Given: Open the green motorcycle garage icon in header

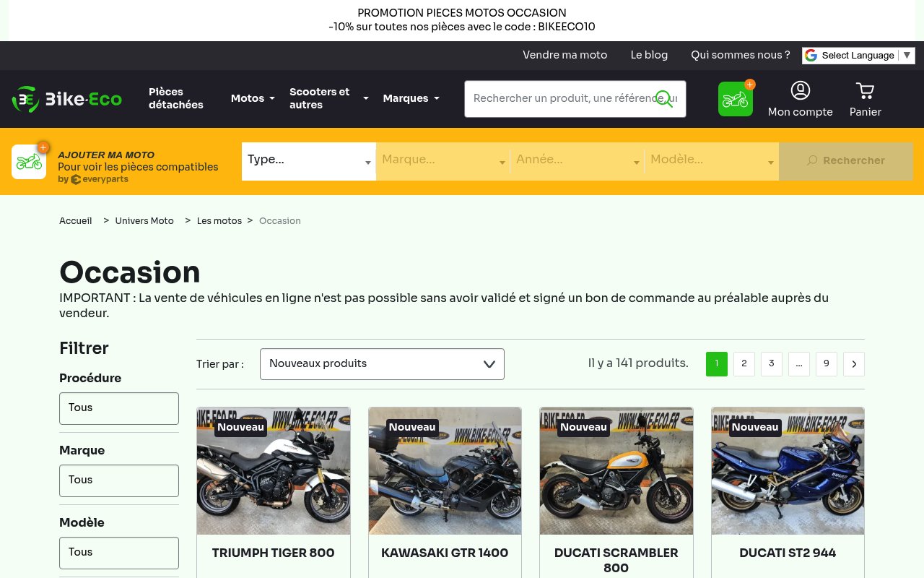Looking at the screenshot, I should (x=736, y=99).
